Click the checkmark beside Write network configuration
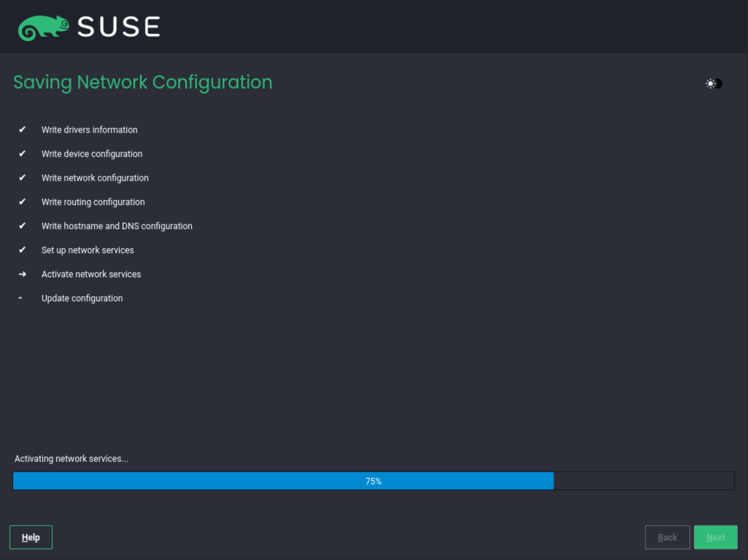The height and width of the screenshot is (560, 748). pos(21,177)
